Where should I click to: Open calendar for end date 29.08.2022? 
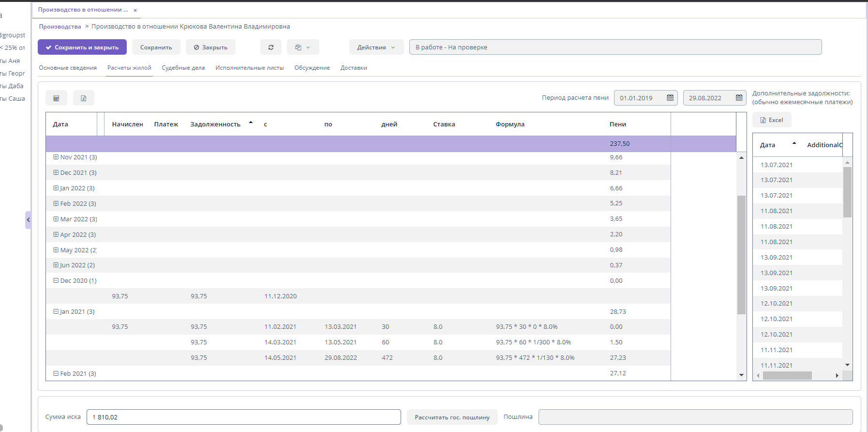tap(739, 98)
